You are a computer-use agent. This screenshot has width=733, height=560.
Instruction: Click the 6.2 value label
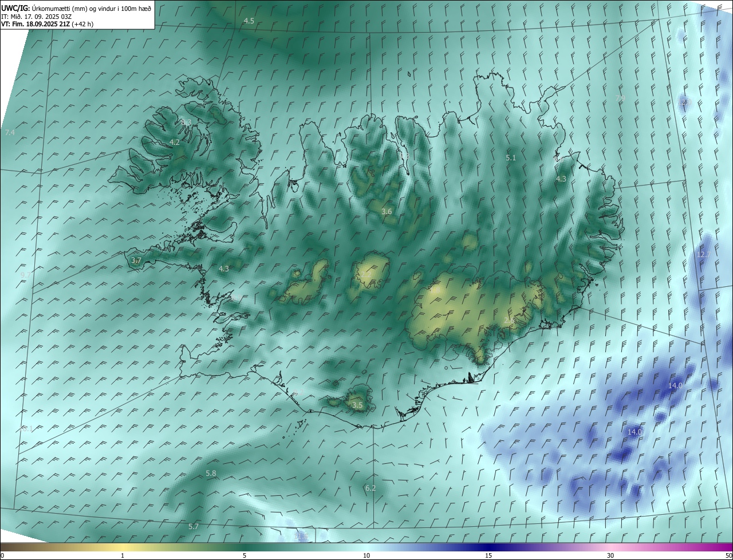[371, 488]
